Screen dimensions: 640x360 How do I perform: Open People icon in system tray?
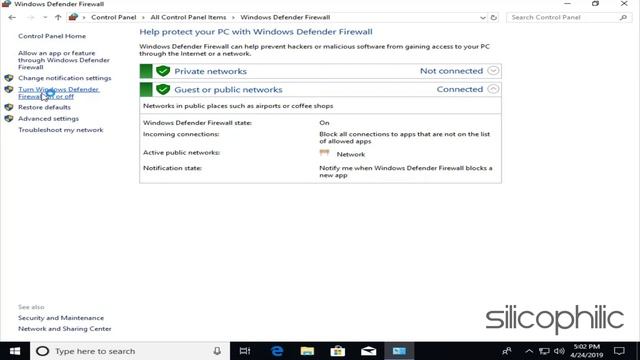coord(507,351)
